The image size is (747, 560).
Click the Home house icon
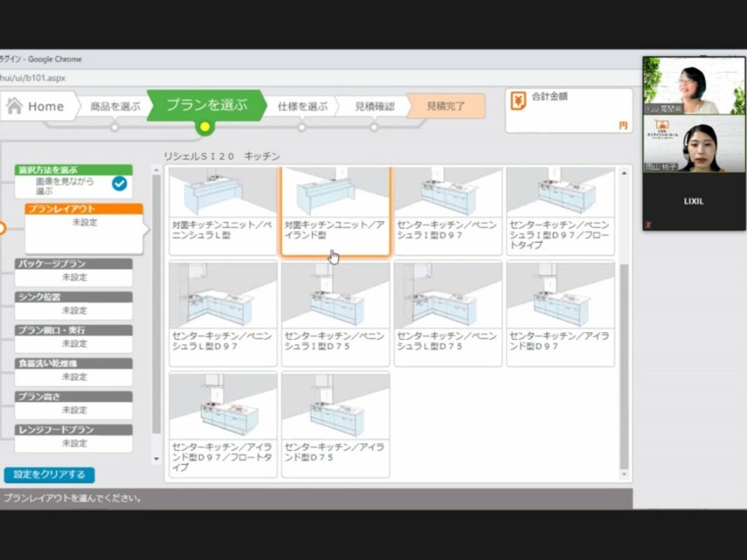click(x=14, y=106)
